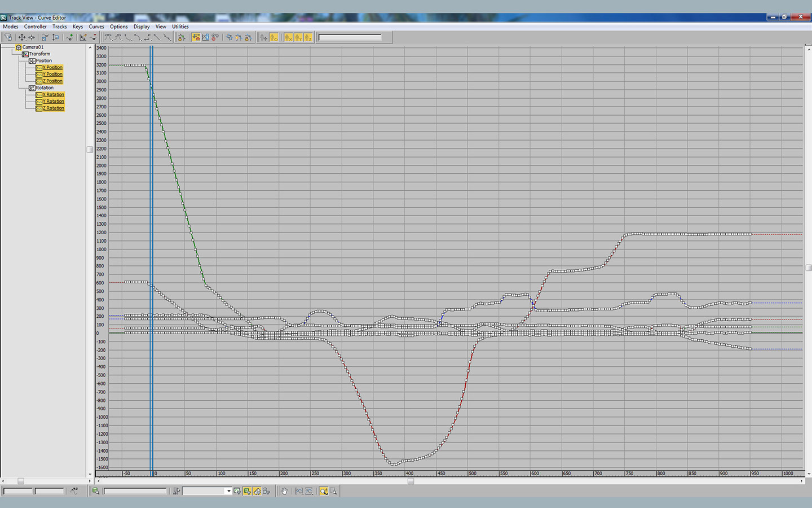The width and height of the screenshot is (812, 508).
Task: Select the Z Rotation track
Action: [54, 108]
